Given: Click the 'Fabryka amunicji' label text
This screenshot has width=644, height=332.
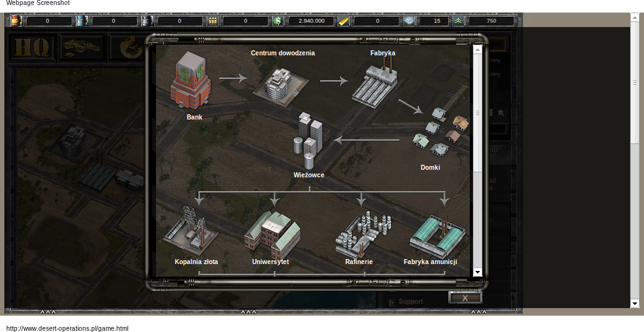Looking at the screenshot, I should pos(430,262).
